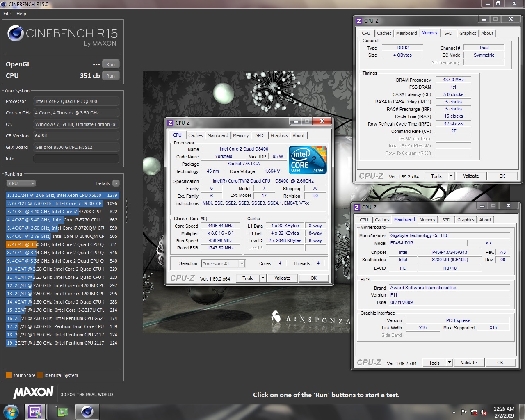The image size is (525, 420).
Task: Select Graphics tab in Mainboard CPU-Z window
Action: (x=466, y=220)
